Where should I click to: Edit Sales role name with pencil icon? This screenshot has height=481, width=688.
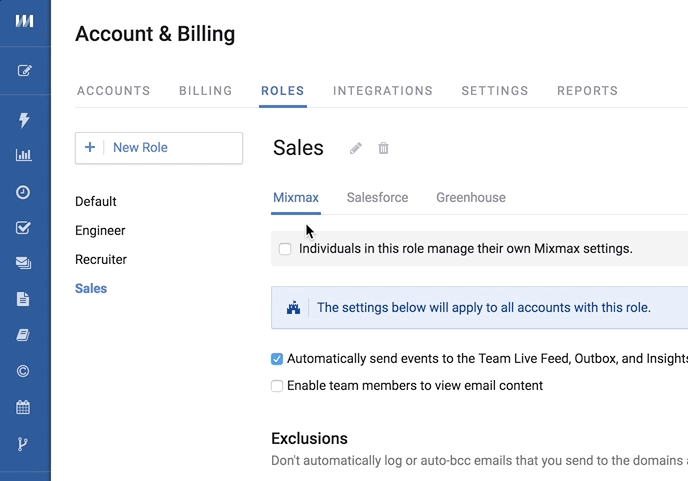click(x=355, y=149)
